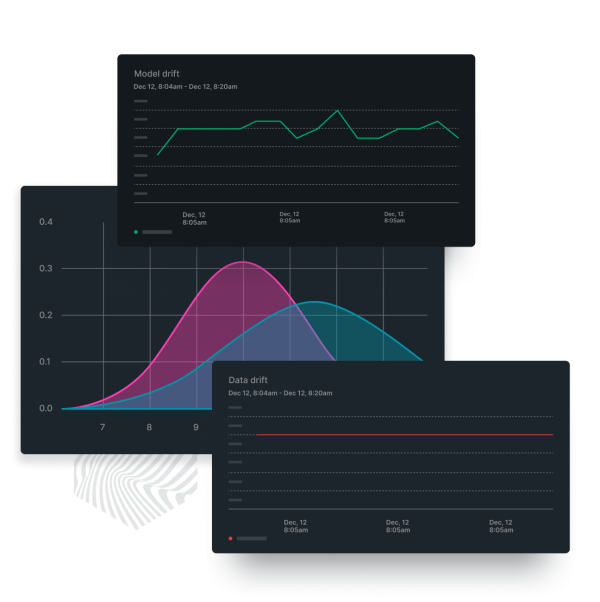Viewport: 600px width, 602px height.
Task: Click the green legend dot under Model drift
Action: tap(135, 232)
